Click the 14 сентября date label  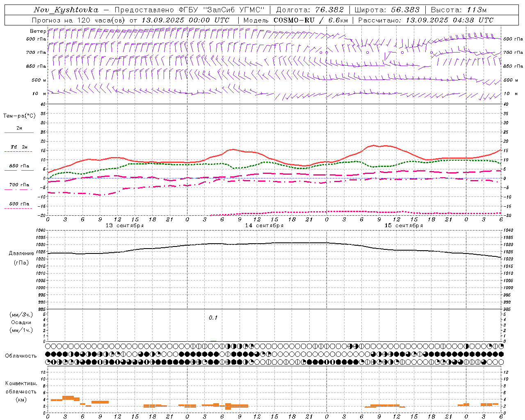[x=264, y=226]
